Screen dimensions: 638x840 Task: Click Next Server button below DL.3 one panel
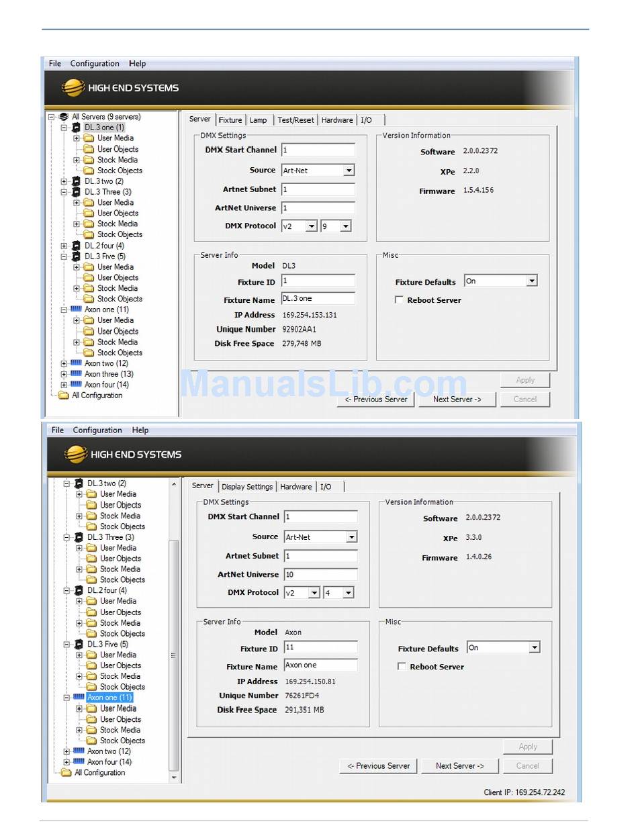tap(457, 399)
